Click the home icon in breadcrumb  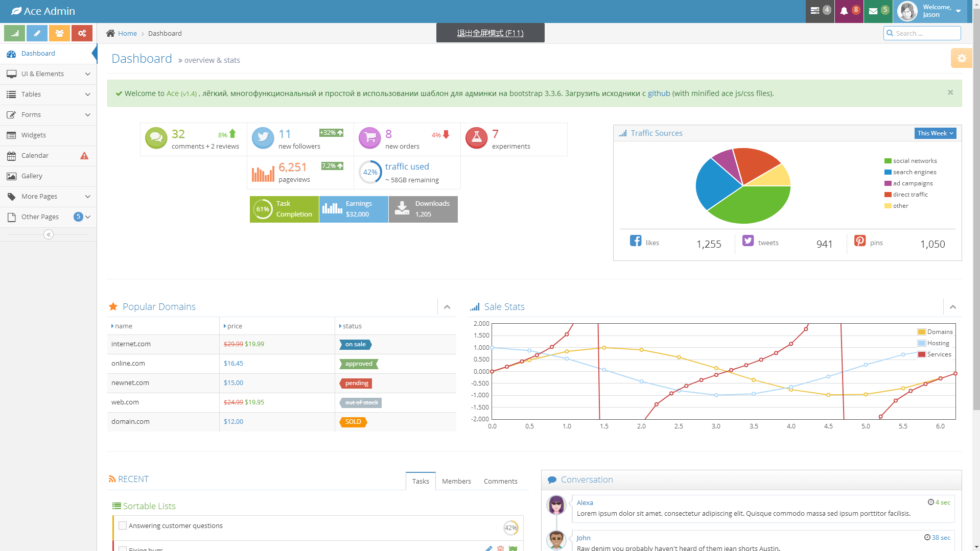point(110,33)
